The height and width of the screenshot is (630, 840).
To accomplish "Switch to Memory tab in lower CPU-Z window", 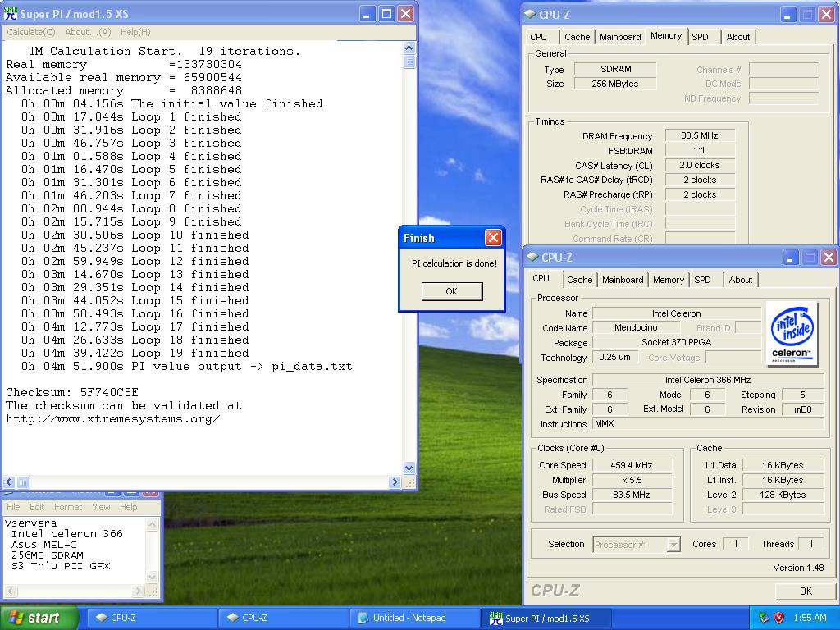I will click(668, 280).
